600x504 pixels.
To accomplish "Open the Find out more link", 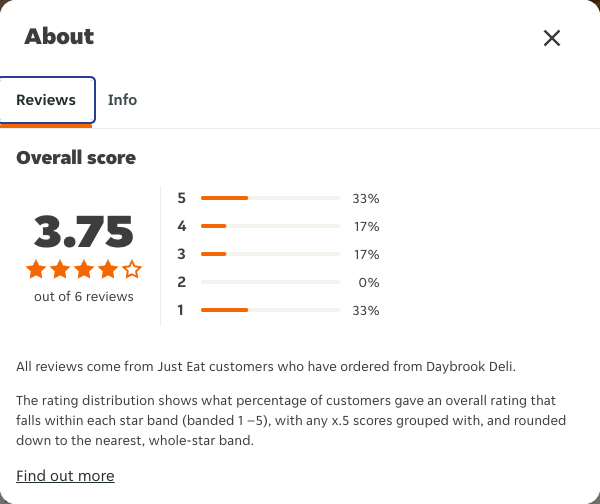I will coord(65,476).
